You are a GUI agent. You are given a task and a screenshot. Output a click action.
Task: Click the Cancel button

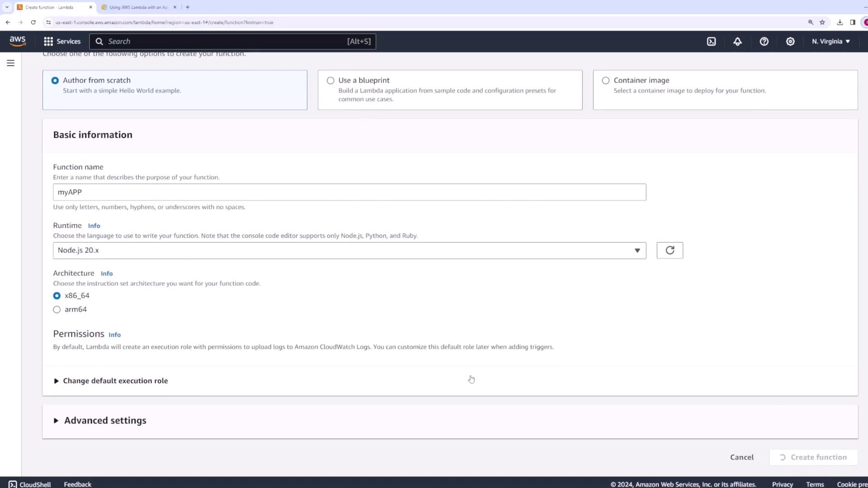click(x=741, y=457)
